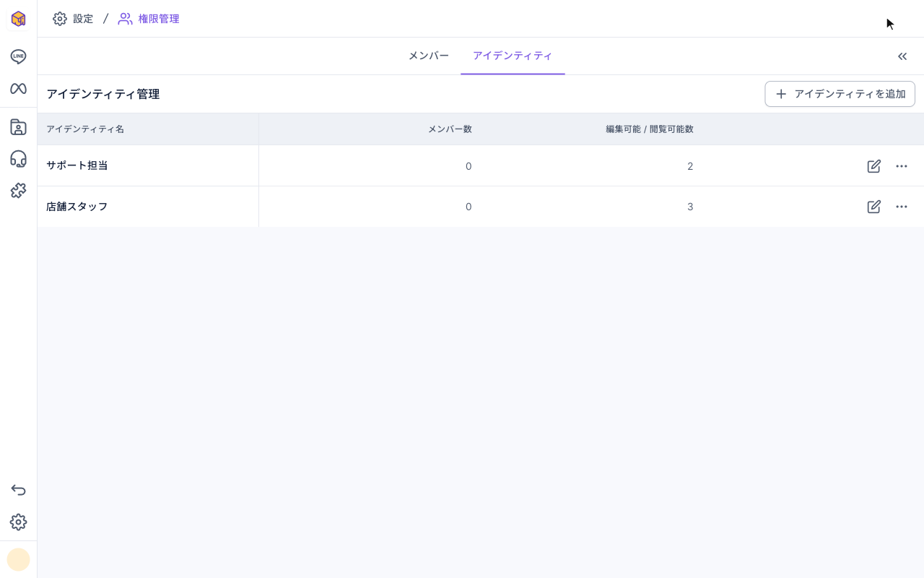Click the アイデンティティ管理 heading
Screen dimensions: 924x578
(103, 94)
